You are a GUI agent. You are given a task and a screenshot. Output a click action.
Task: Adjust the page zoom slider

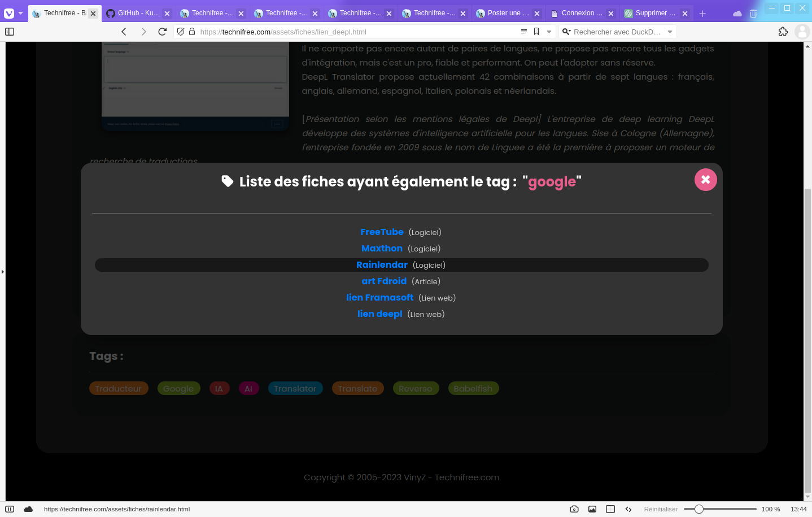click(x=699, y=509)
